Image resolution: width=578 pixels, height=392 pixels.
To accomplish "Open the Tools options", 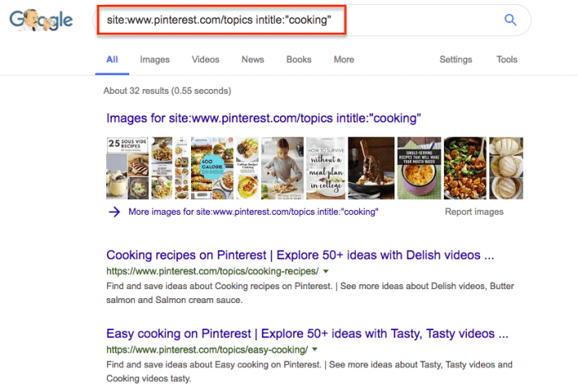I will pyautogui.click(x=507, y=60).
